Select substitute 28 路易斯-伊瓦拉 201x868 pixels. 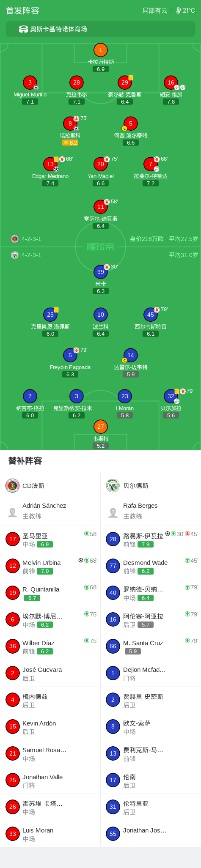point(151,539)
